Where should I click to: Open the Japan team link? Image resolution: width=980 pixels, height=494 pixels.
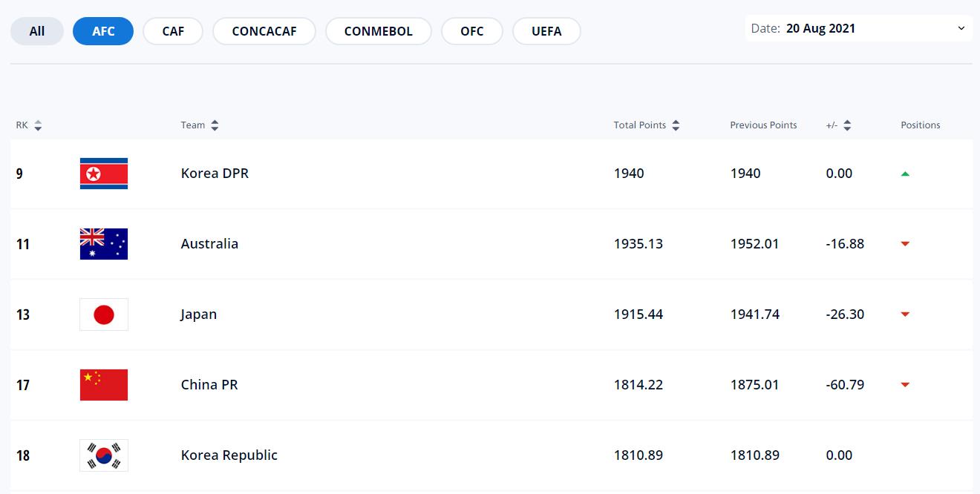(199, 314)
